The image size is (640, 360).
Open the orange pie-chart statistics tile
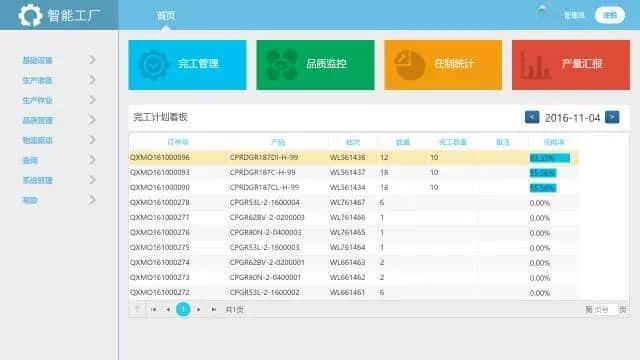pos(443,65)
